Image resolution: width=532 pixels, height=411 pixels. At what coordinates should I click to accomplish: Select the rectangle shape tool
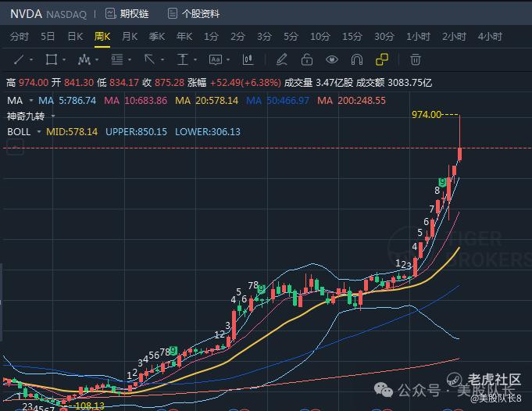[52, 59]
